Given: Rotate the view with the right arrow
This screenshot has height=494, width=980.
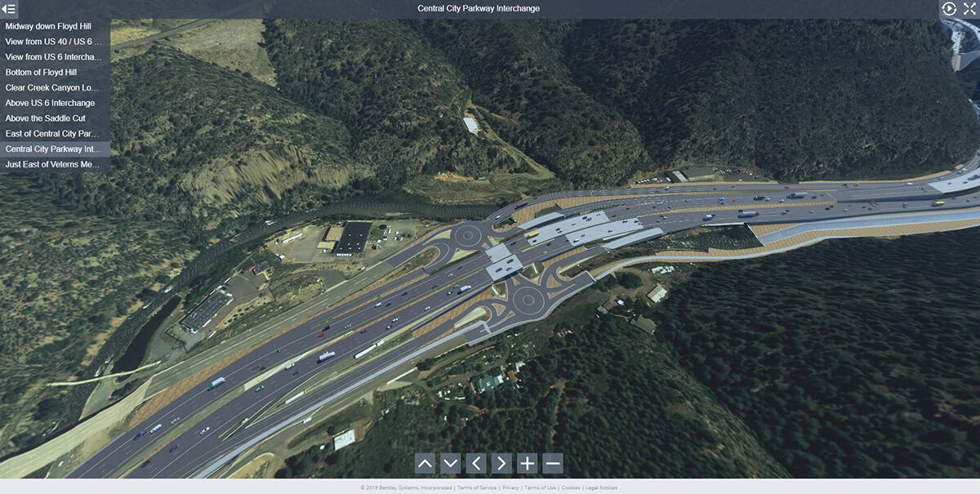Looking at the screenshot, I should 501,464.
